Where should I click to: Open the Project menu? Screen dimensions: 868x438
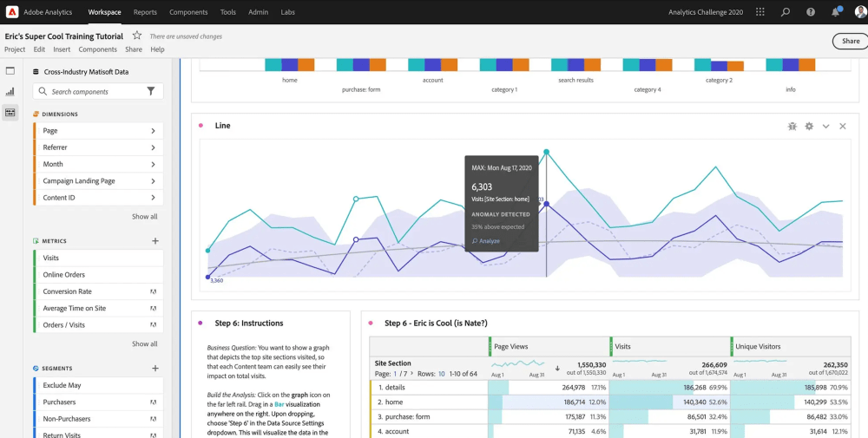pyautogui.click(x=15, y=49)
